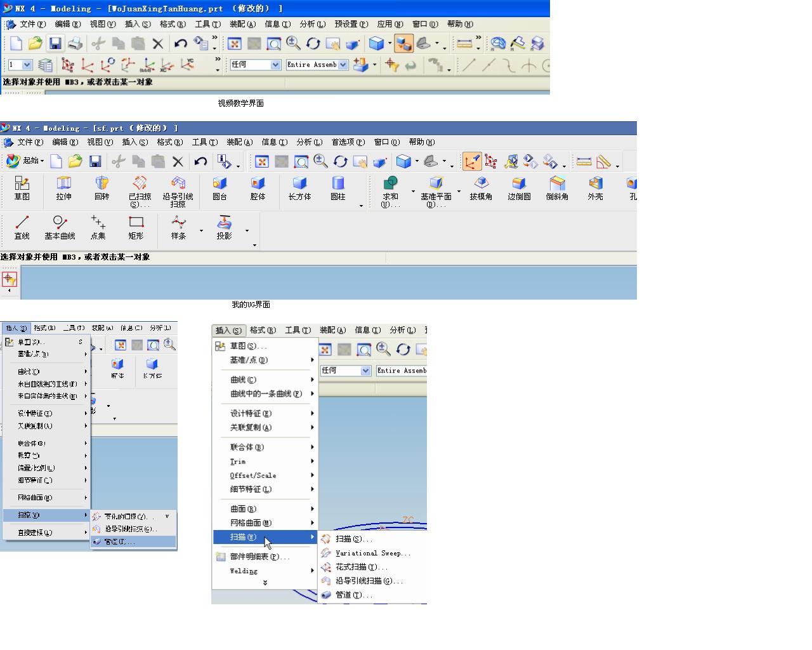Viewport: 812px width, 650px height.
Task: Open the Welding submenu entry
Action: coord(265,571)
